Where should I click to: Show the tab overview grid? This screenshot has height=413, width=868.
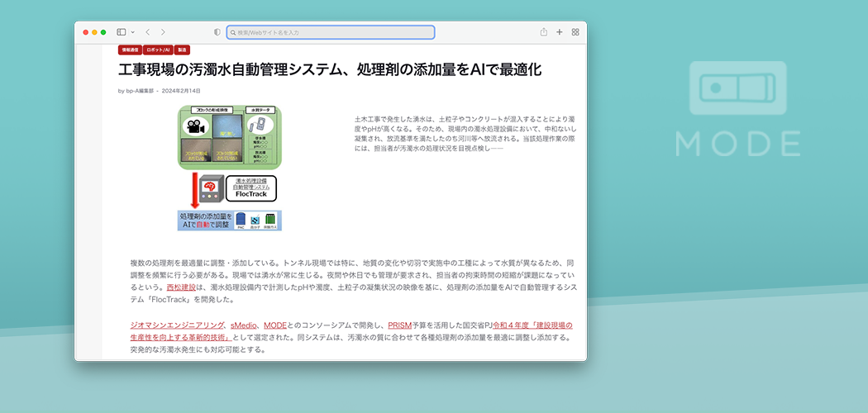click(x=575, y=32)
